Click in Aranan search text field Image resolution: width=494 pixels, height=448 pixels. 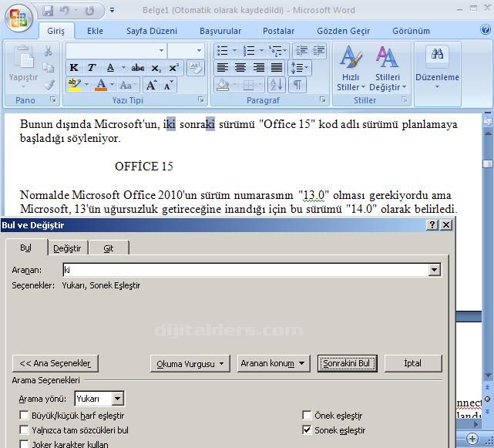(x=246, y=270)
